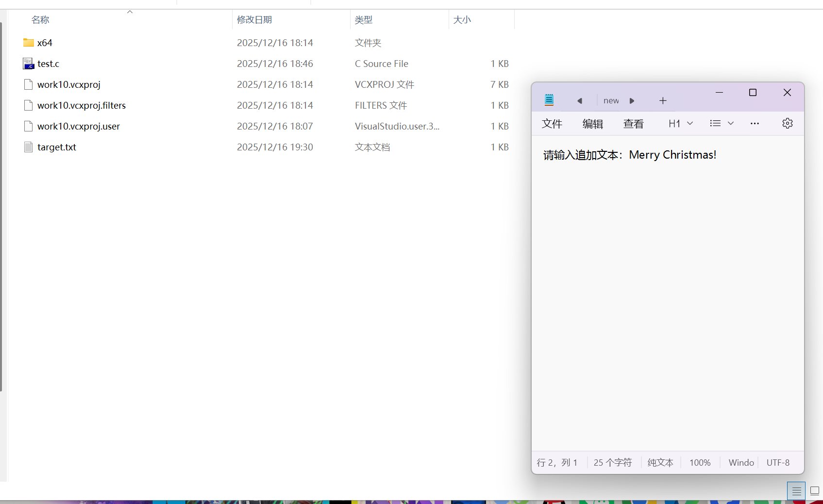Click the "VCXPROJ 文件" type cell

click(385, 84)
